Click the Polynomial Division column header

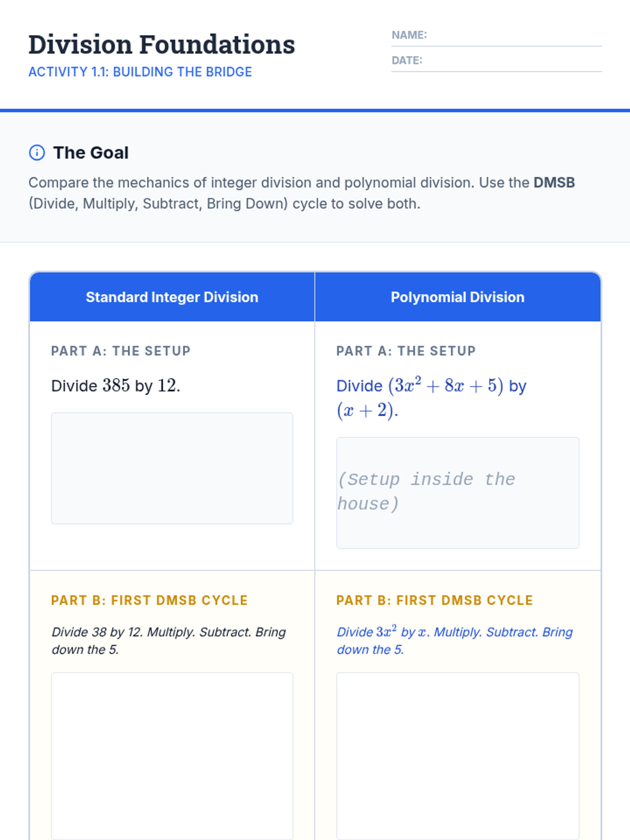[457, 297]
